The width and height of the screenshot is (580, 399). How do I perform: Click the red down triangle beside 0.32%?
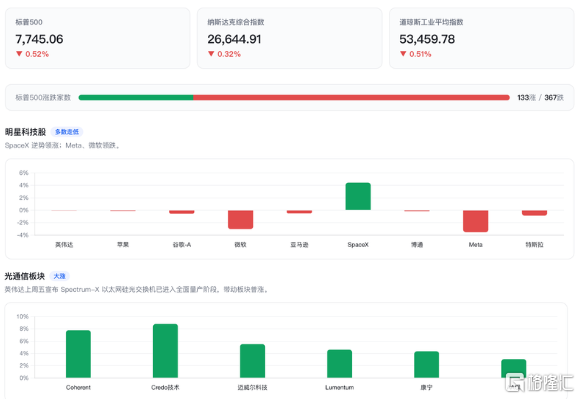click(x=211, y=54)
